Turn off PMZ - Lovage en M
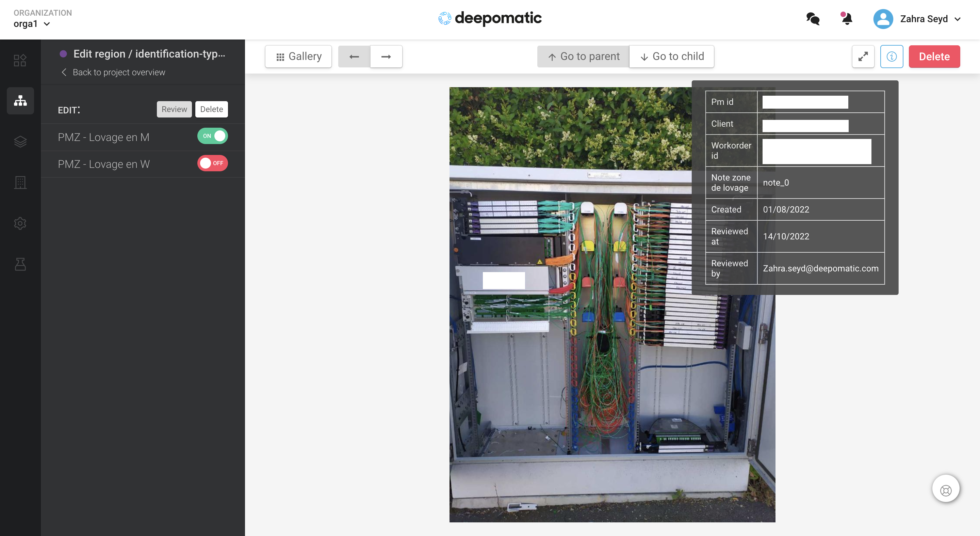Image resolution: width=980 pixels, height=536 pixels. click(212, 136)
